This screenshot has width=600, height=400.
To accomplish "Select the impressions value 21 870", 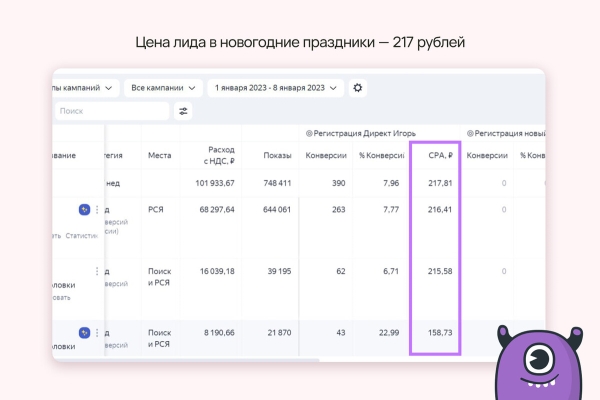I will pos(279,333).
